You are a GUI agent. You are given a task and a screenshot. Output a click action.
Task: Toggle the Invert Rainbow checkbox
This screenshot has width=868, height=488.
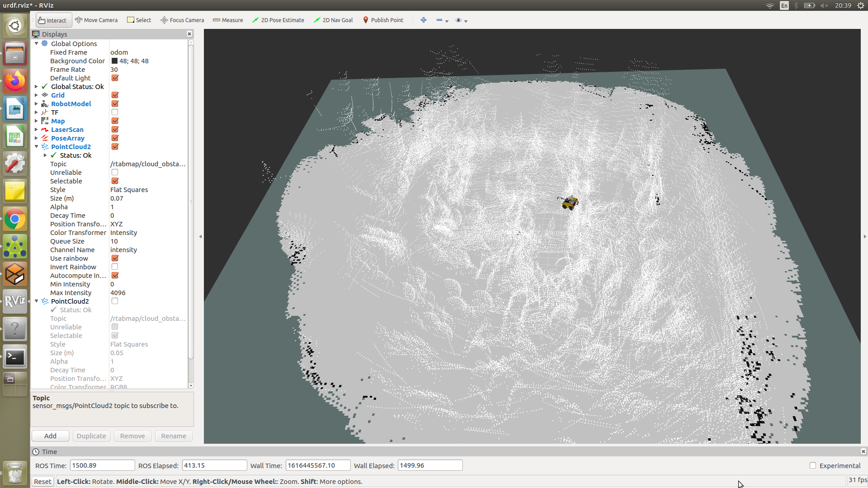point(115,267)
